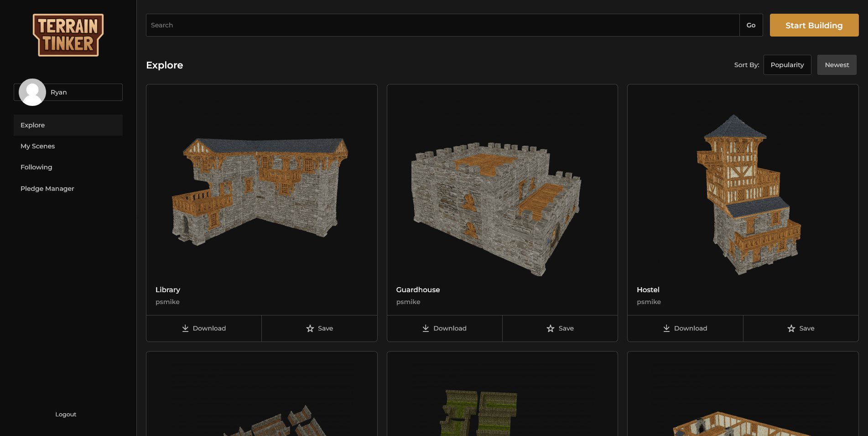Click the star icon on Hostel card
Image resolution: width=868 pixels, height=436 pixels.
click(791, 328)
